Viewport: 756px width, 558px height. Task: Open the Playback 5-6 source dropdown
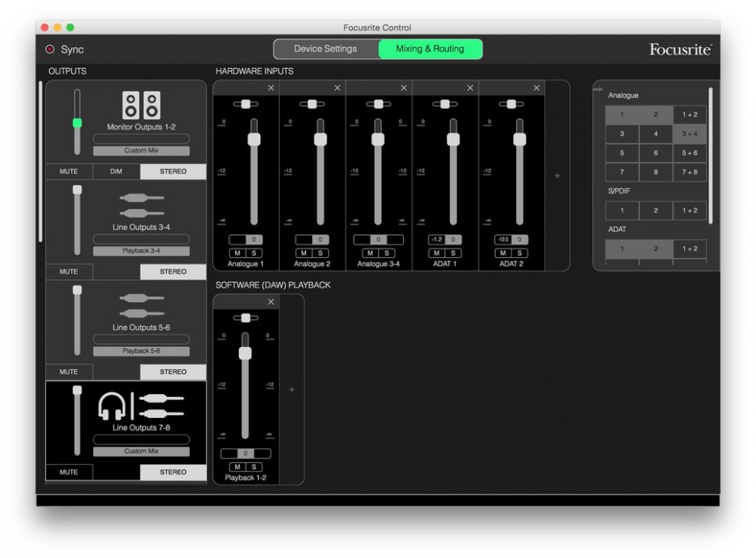coord(141,351)
